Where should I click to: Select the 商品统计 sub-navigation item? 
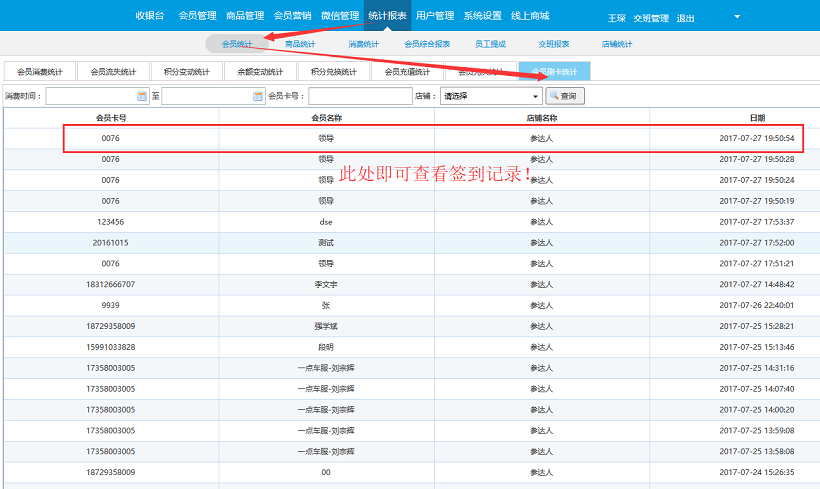click(300, 44)
